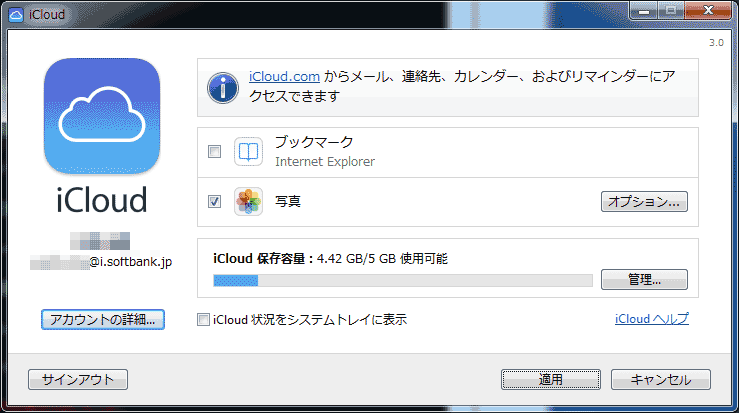Toggle iCloud 状況をシステムトレイに表示 checkbox
This screenshot has height=413, width=739.
[x=204, y=320]
